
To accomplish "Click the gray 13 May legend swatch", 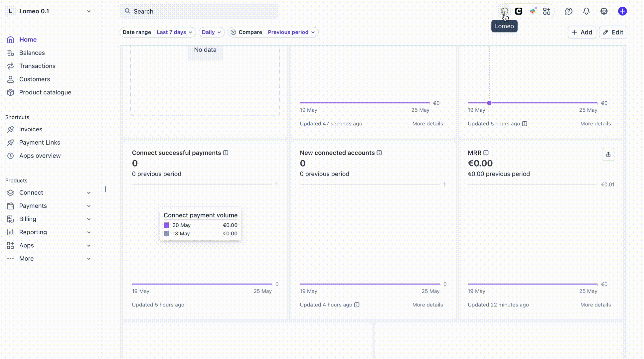I will [x=166, y=233].
